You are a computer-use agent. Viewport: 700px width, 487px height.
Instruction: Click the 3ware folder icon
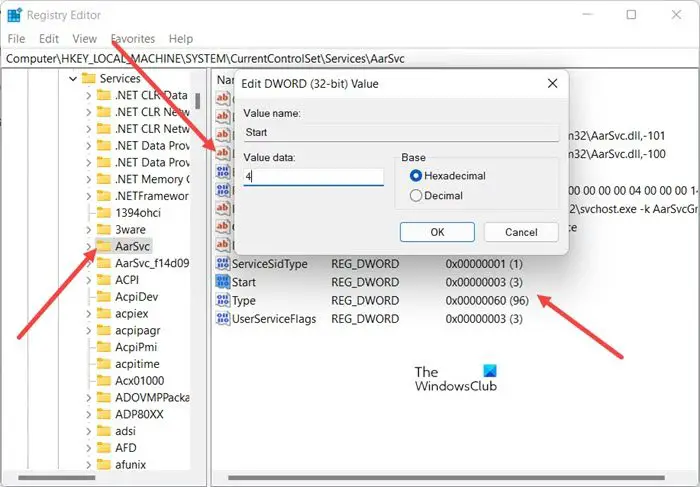pos(104,229)
